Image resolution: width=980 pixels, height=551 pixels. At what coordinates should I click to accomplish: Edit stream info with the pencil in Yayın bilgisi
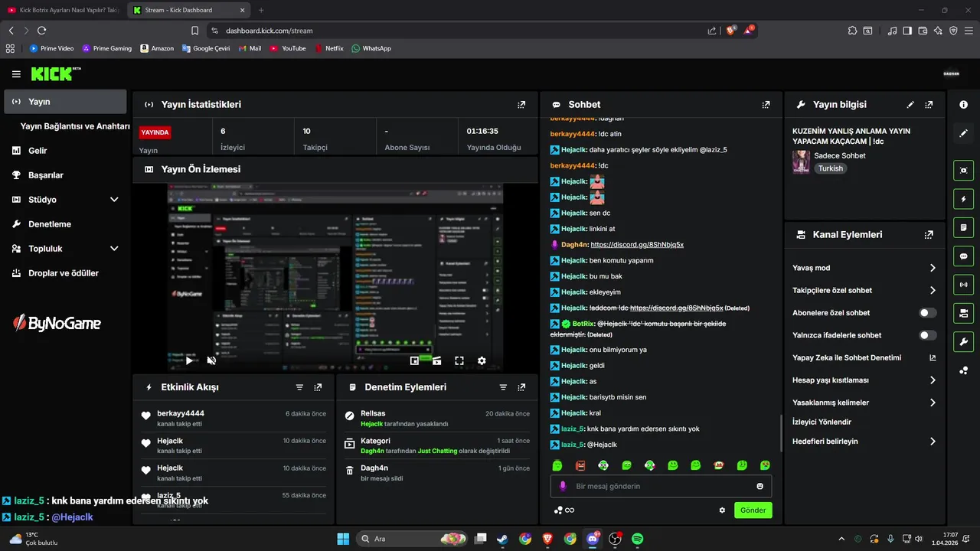pos(910,105)
